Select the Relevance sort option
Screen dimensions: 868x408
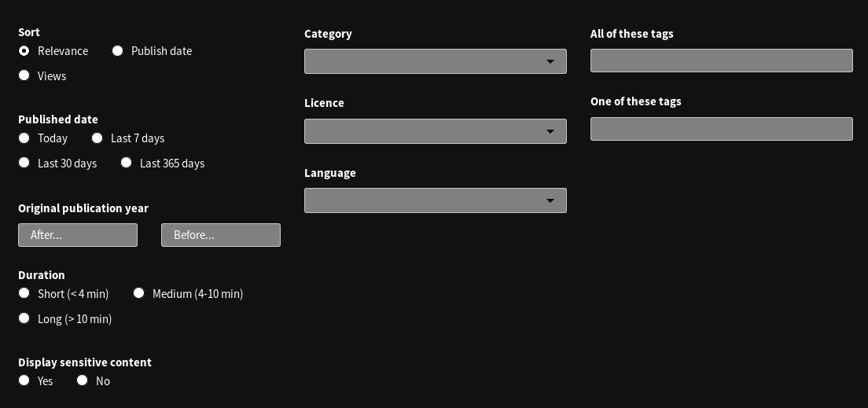pos(24,51)
